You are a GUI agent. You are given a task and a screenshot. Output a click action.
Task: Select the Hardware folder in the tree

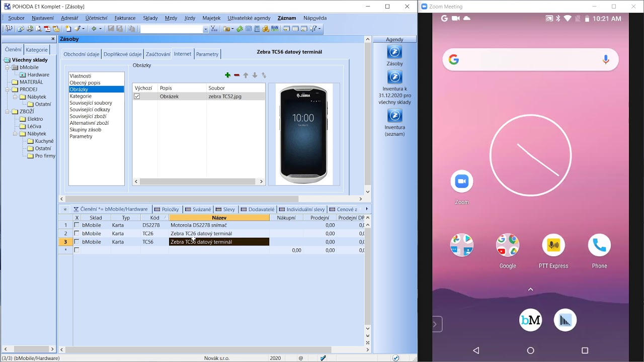tap(38, 75)
